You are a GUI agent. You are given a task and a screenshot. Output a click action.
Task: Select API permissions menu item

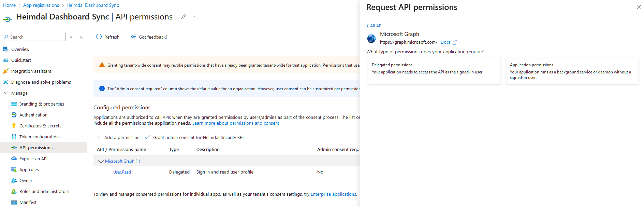pyautogui.click(x=43, y=148)
